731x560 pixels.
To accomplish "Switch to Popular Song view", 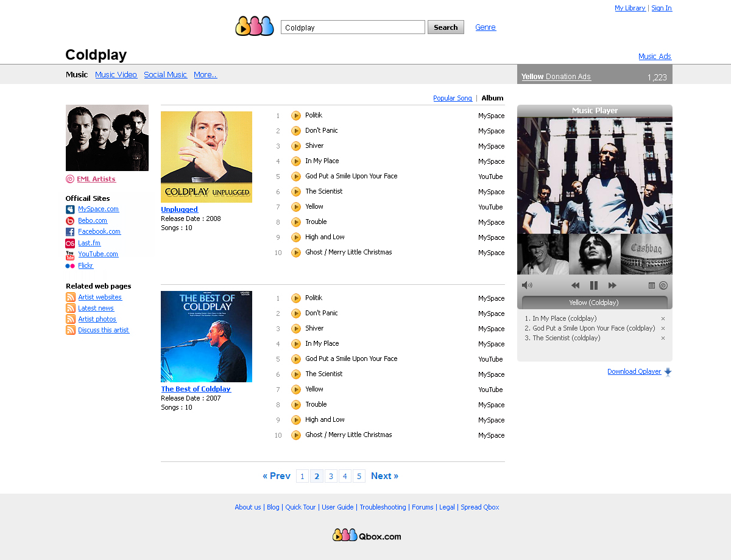I will pyautogui.click(x=453, y=98).
